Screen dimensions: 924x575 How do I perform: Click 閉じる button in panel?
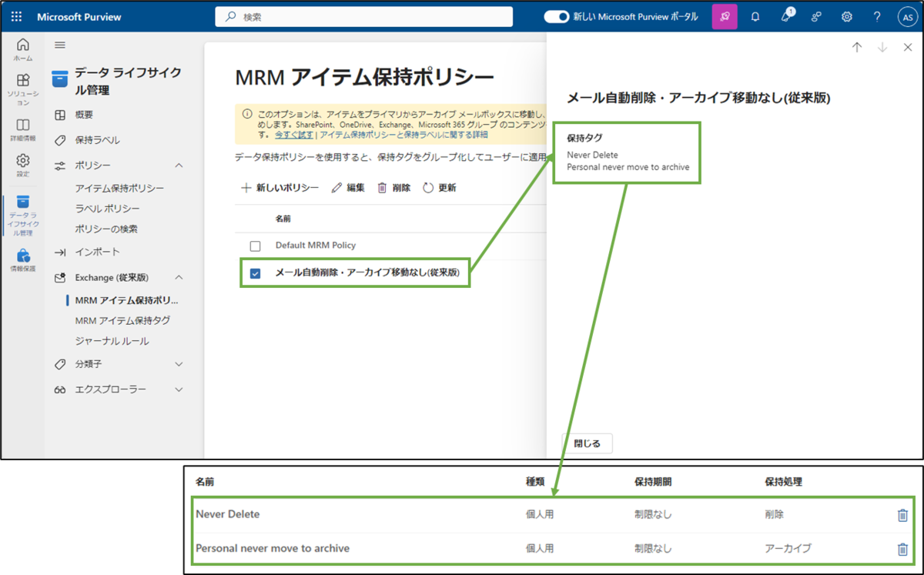coord(588,443)
